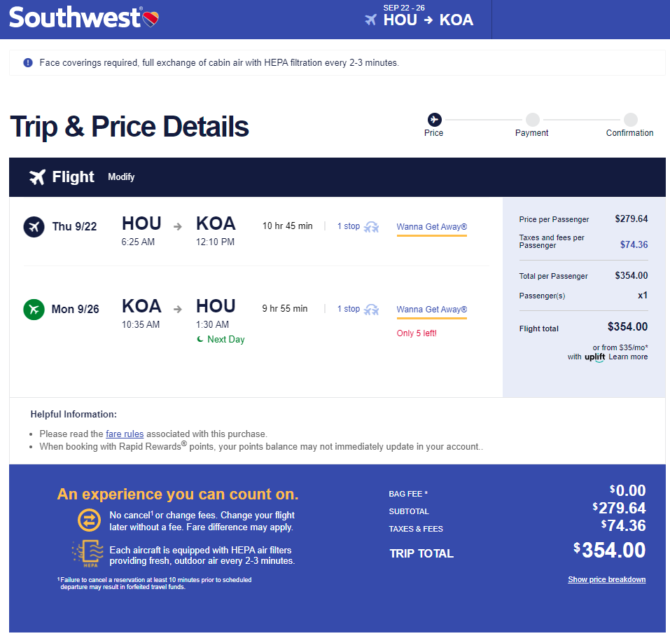The width and height of the screenshot is (670, 636).
Task: Open Wanna Get Away fare for departing flight
Action: (432, 227)
